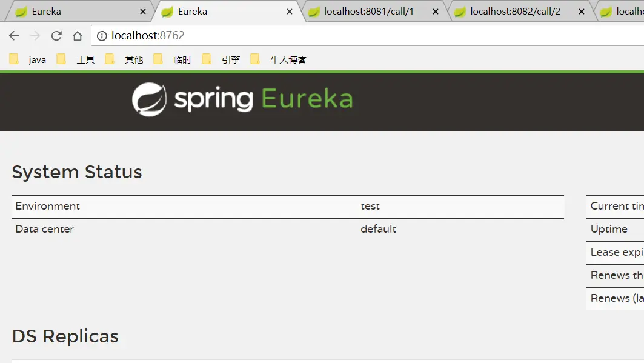Click the System Status heading
The height and width of the screenshot is (363, 644).
77,172
